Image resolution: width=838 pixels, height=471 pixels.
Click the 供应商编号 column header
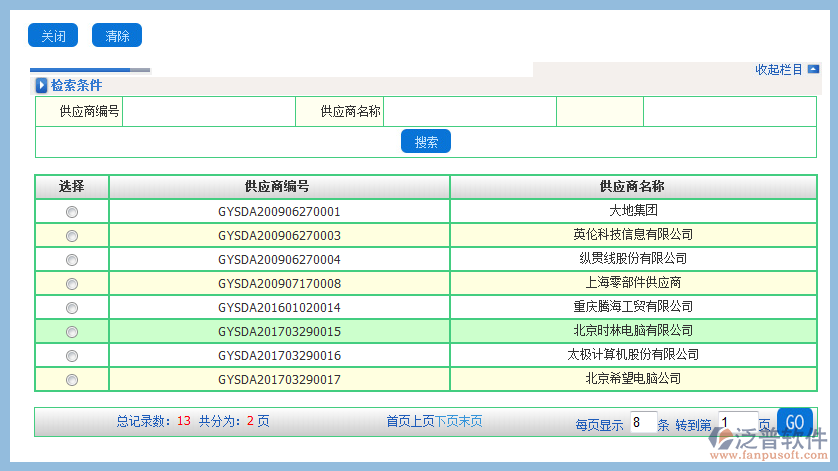279,187
